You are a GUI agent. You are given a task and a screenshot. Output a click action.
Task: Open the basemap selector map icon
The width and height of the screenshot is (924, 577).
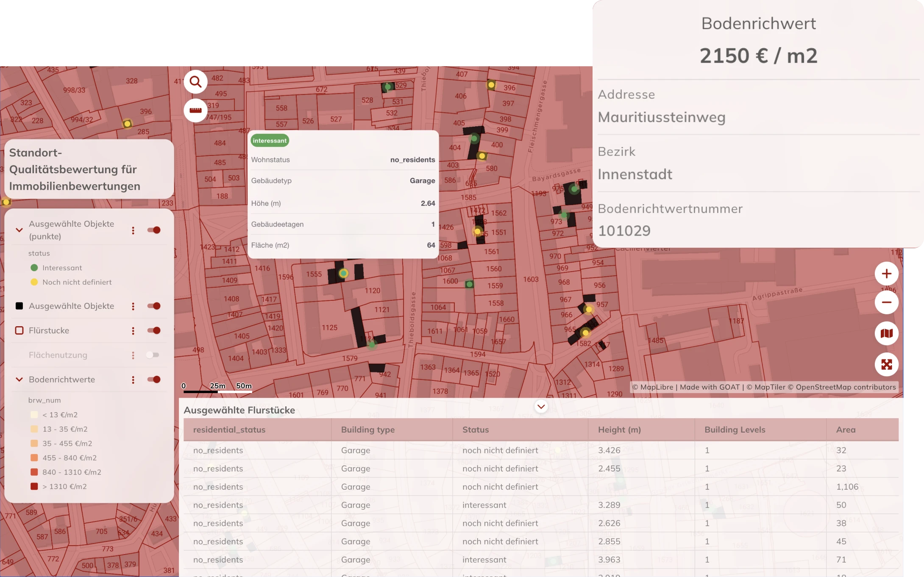[886, 333]
